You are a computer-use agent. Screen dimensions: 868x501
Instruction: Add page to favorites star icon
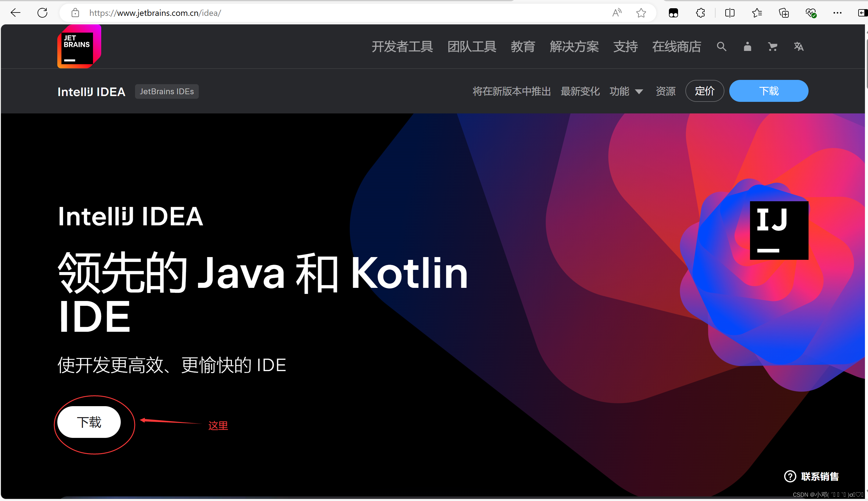click(x=641, y=13)
